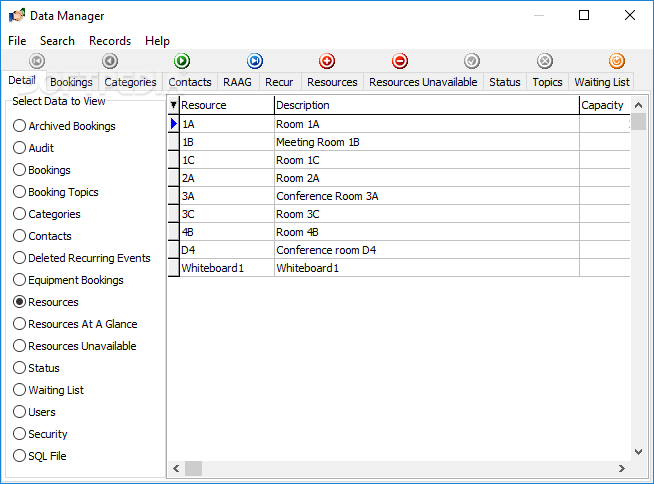Open the Recur tab

279,82
